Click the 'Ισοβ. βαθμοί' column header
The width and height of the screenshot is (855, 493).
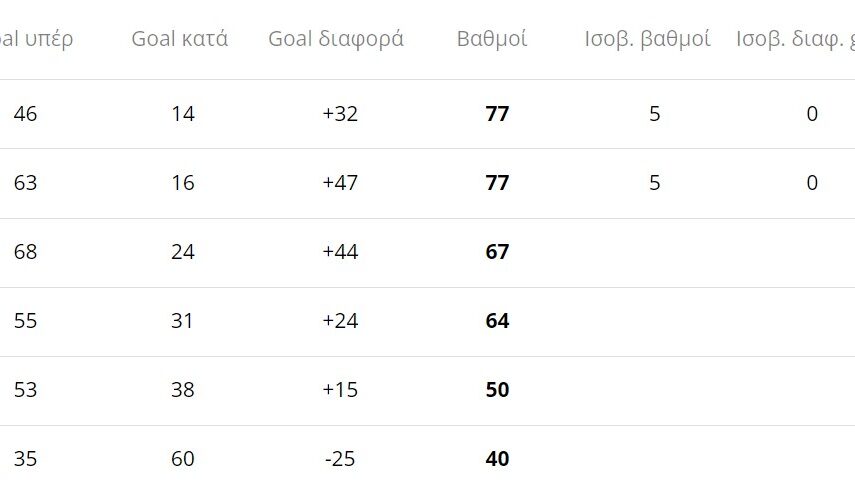point(648,40)
